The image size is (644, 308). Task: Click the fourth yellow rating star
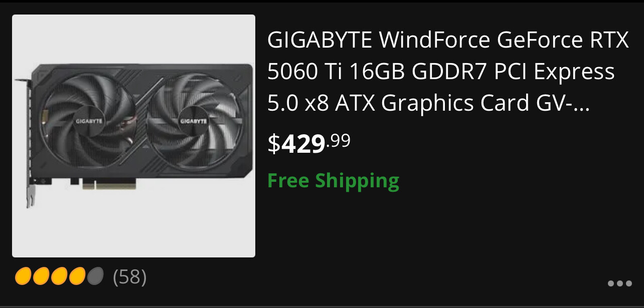tap(77, 276)
